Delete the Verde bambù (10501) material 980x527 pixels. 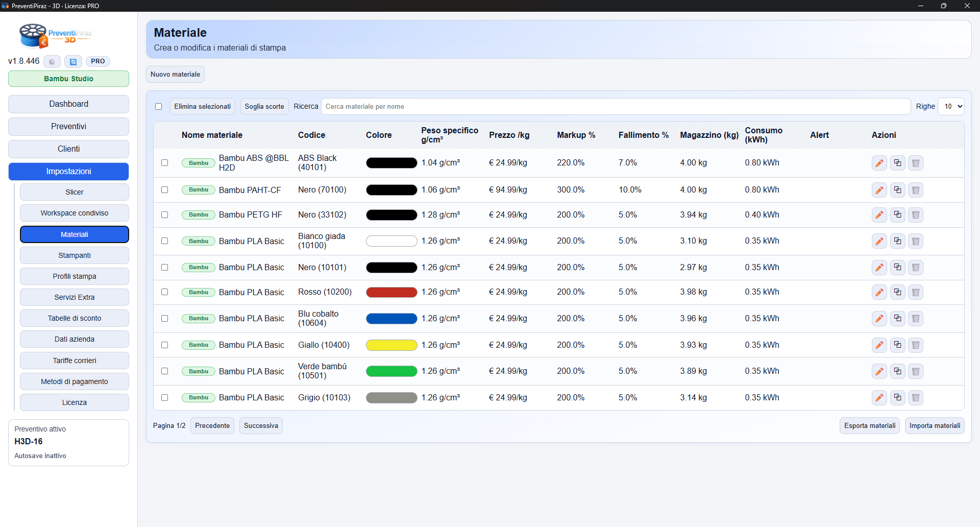coord(916,371)
